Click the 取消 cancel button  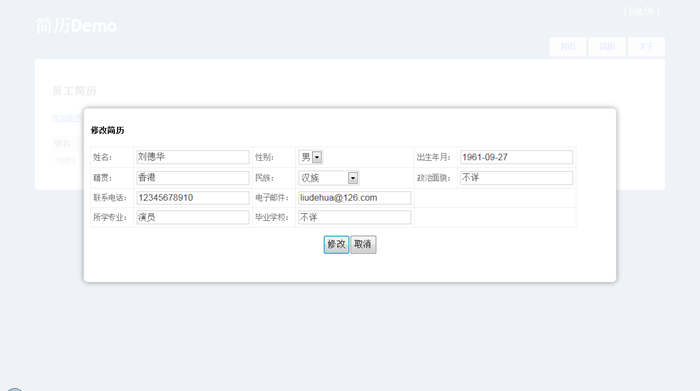[x=363, y=245]
